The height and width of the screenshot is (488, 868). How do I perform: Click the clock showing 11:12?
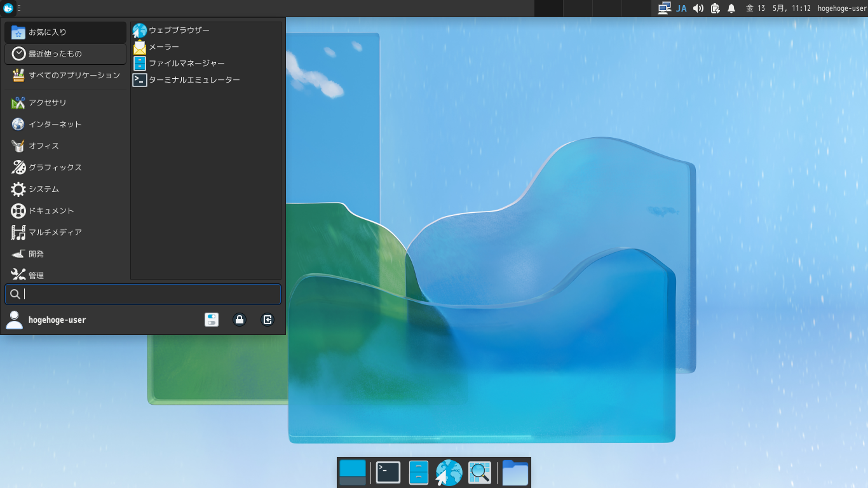point(777,8)
